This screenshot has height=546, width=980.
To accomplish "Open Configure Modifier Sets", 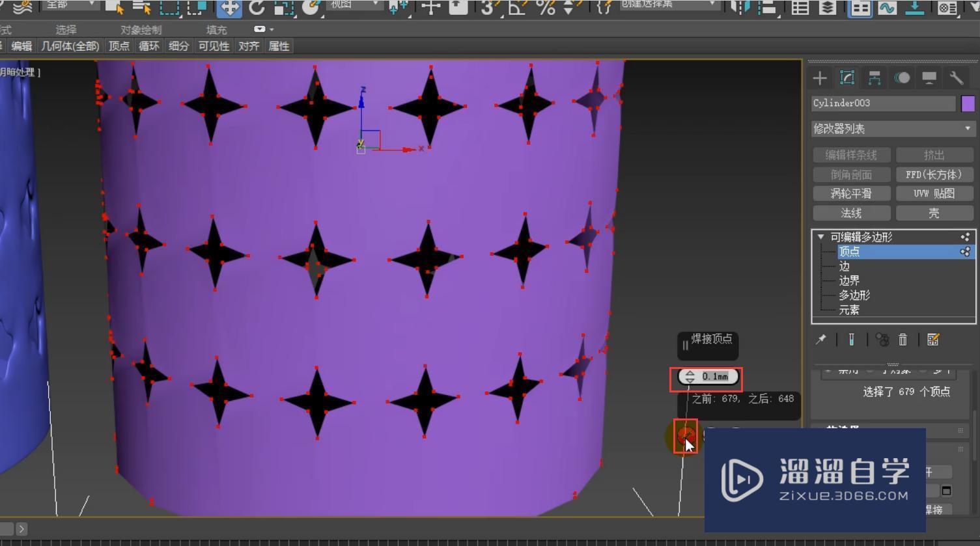I will (x=932, y=339).
